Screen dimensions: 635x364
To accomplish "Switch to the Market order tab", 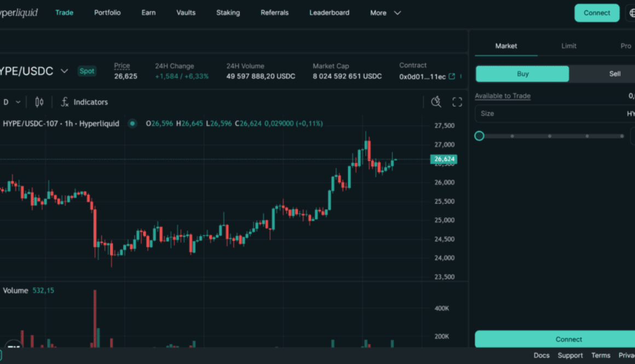I will coord(506,46).
